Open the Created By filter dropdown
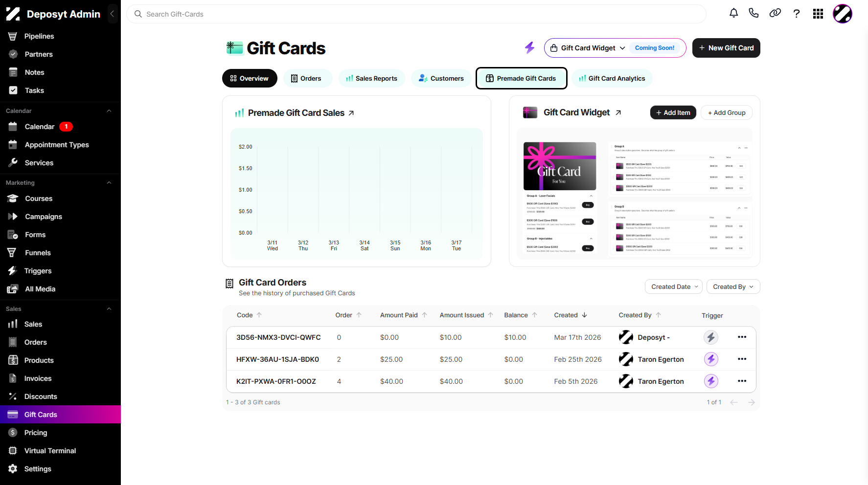Screen dimensions: 868x485 733,287
